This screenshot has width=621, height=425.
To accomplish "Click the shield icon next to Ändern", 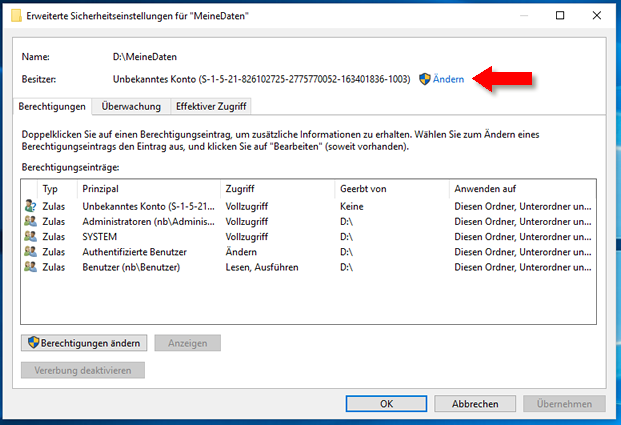I will 424,79.
